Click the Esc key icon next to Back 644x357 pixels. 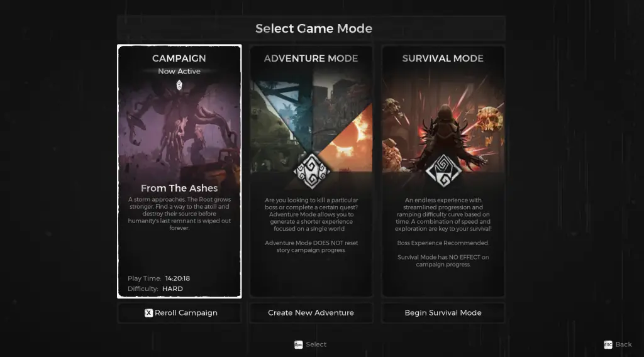click(608, 344)
